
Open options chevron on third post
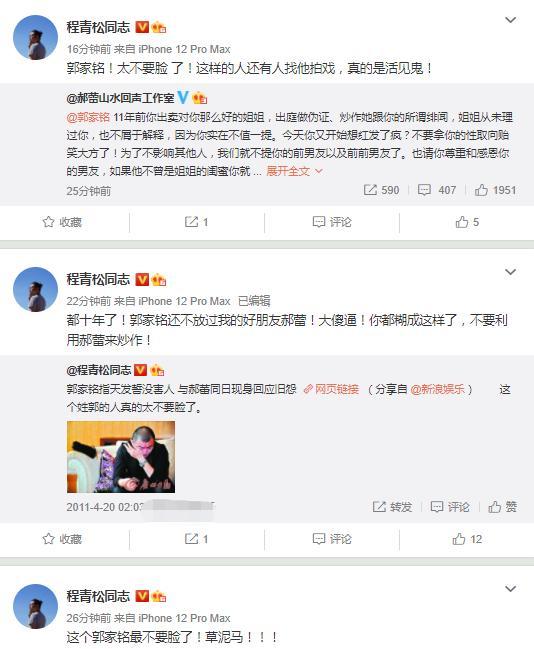[510, 589]
